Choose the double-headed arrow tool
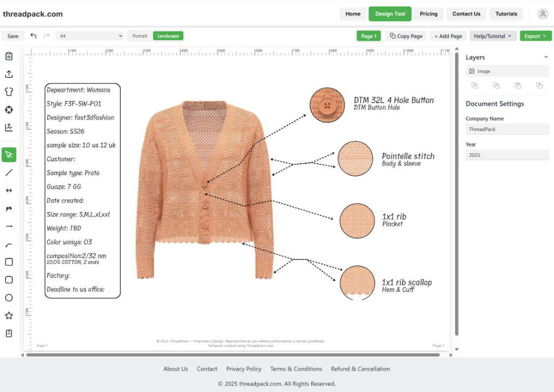 [9, 190]
